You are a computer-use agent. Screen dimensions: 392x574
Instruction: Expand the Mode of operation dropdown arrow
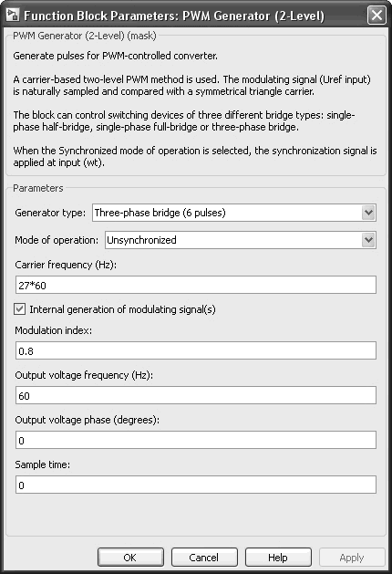pos(368,240)
